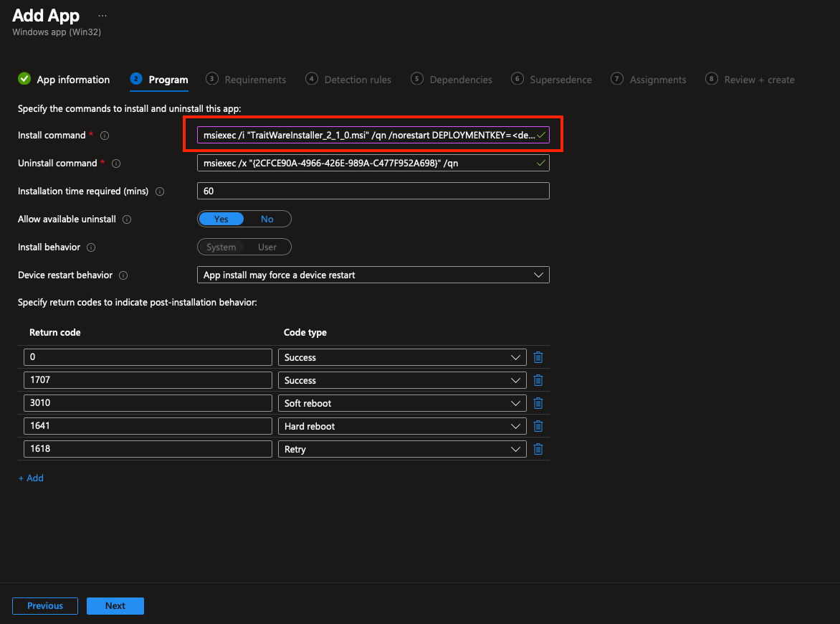Click the Device restart behavior info icon
The height and width of the screenshot is (624, 840).
(x=123, y=275)
